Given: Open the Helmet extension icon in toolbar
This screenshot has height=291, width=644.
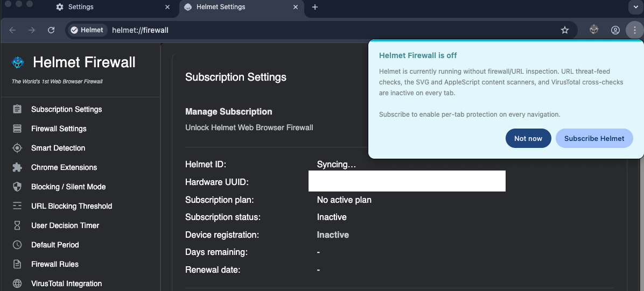Looking at the screenshot, I should click(594, 30).
